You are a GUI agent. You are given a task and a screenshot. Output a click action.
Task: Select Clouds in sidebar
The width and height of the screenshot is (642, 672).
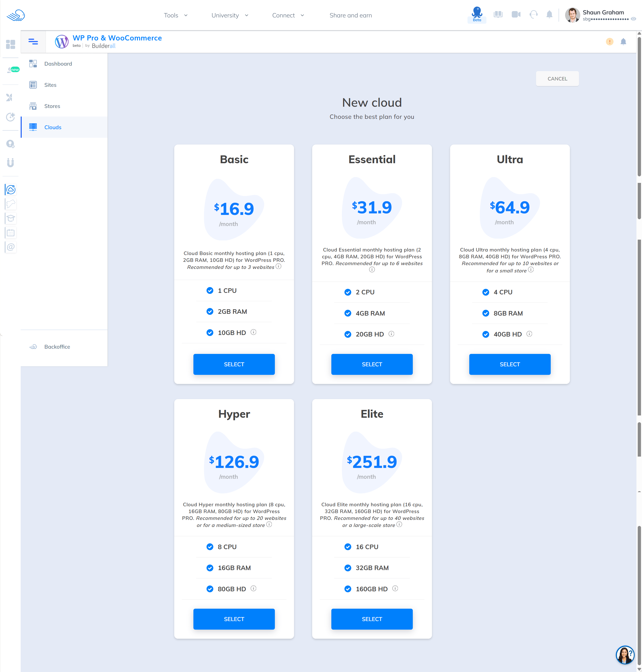64,127
